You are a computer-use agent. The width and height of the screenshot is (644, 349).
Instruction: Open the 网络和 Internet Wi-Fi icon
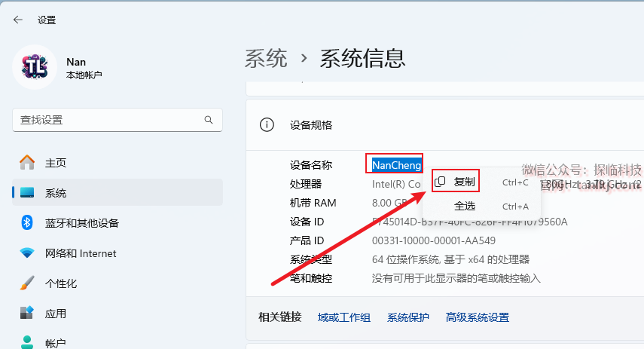tap(27, 253)
